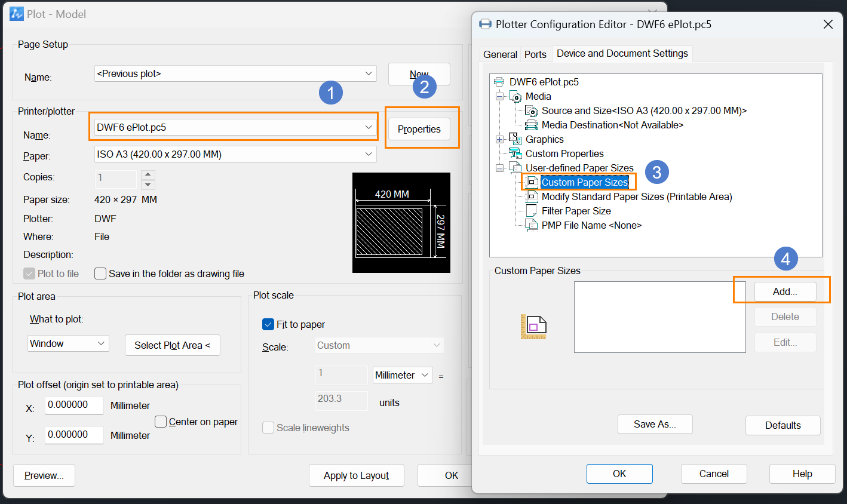Click the Properties button
The image size is (847, 504).
(419, 129)
